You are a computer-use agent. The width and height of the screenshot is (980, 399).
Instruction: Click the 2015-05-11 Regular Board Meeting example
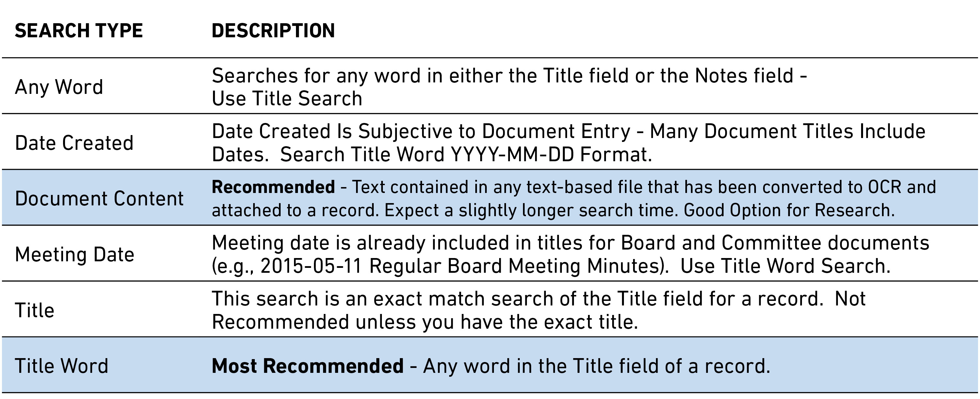click(x=440, y=266)
